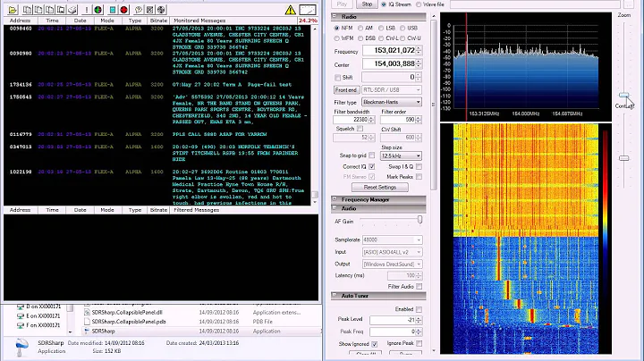Viewport: 644px width, 361px height.
Task: Click the boxed options icon in PDW toolbar
Action: click(x=150, y=10)
